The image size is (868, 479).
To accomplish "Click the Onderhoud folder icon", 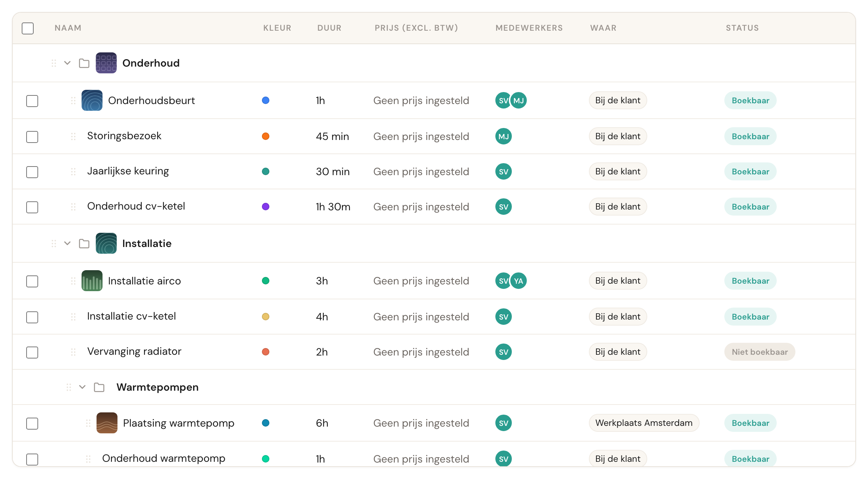I will (84, 63).
